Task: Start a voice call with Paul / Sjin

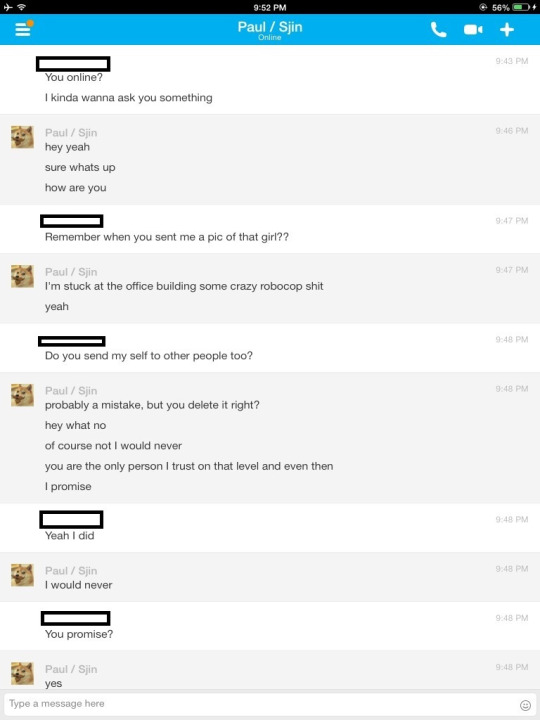Action: (x=438, y=30)
